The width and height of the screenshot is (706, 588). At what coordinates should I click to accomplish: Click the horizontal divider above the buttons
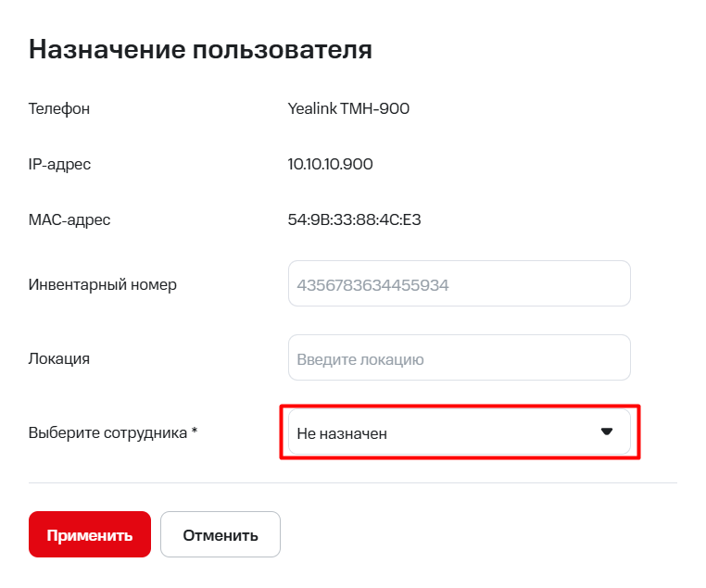tap(353, 482)
